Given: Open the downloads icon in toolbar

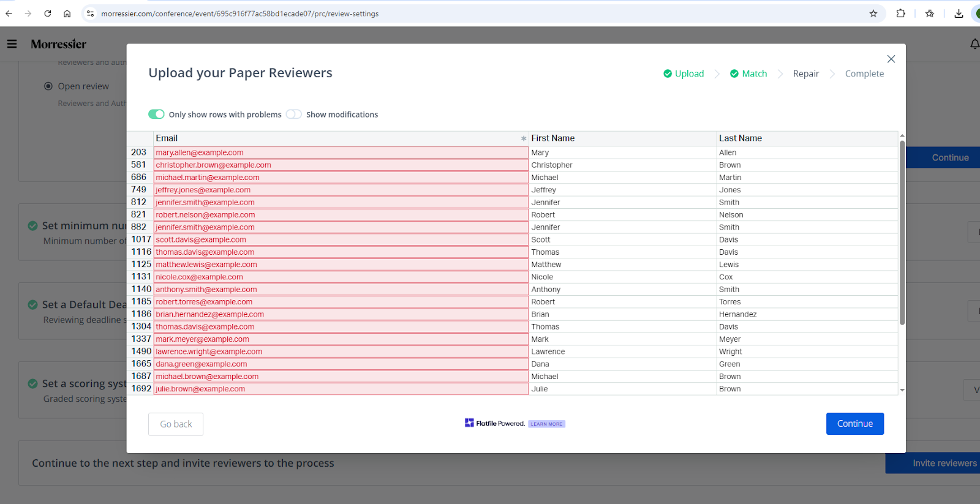Looking at the screenshot, I should point(959,13).
